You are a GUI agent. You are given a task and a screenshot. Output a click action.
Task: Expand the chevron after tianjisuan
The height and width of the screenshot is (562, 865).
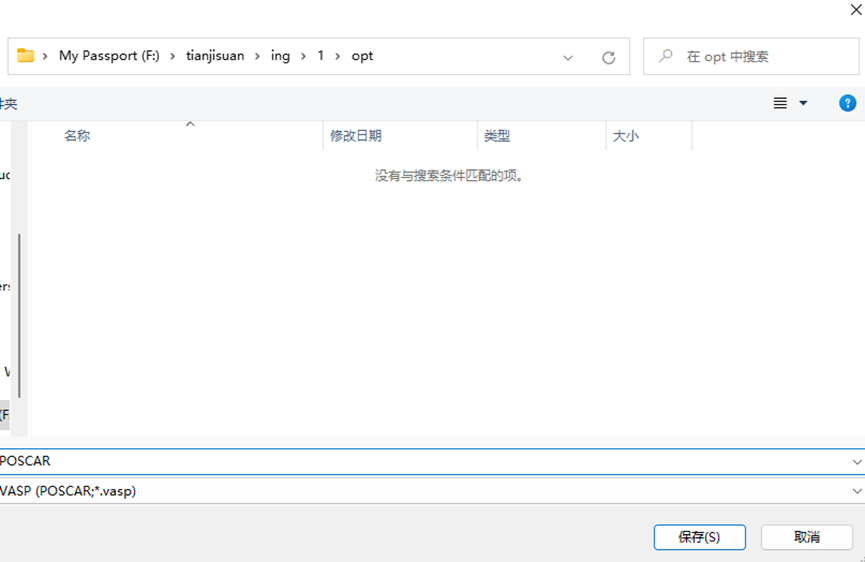click(257, 56)
